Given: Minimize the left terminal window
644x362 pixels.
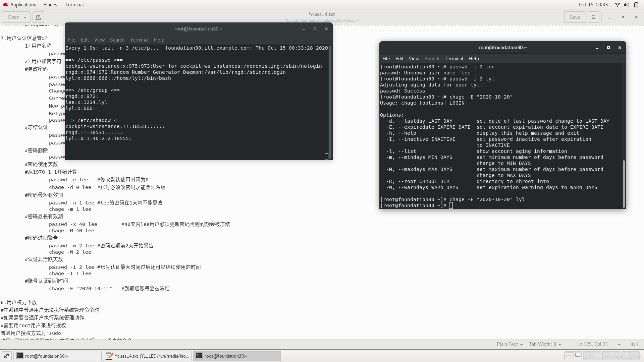Looking at the screenshot, I should [303, 29].
